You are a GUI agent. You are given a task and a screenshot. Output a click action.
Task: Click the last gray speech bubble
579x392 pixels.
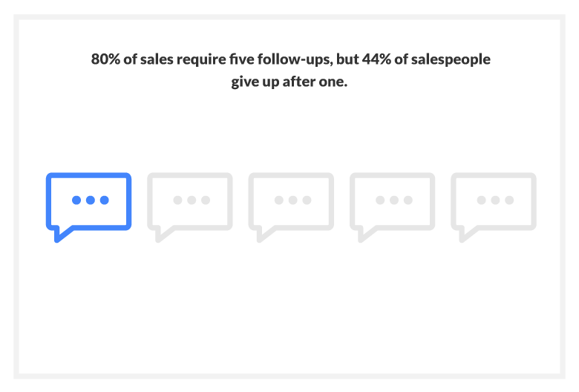(494, 207)
